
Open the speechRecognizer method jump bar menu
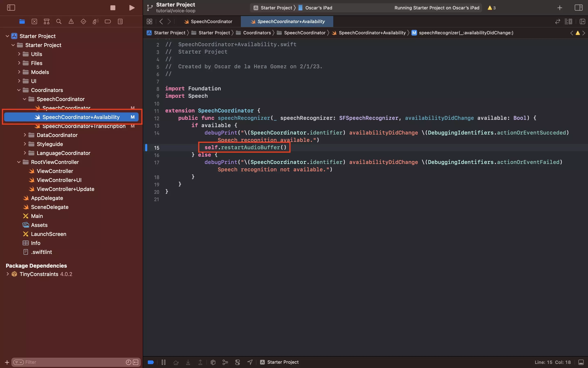coord(462,33)
